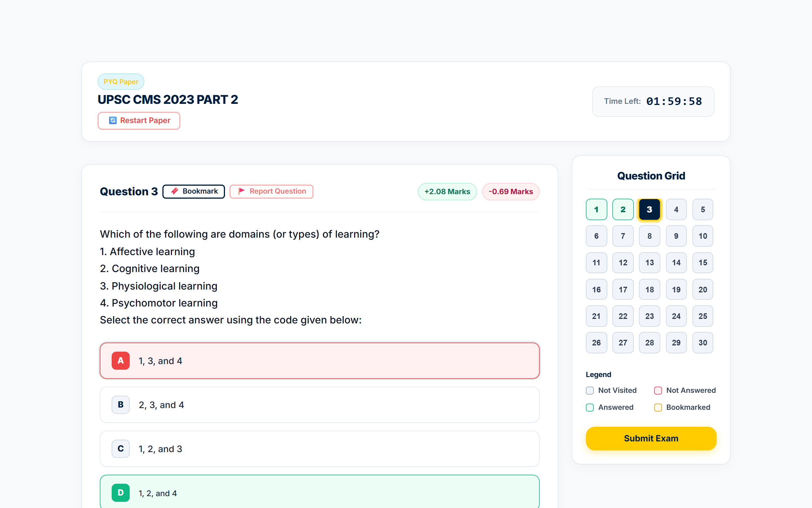Viewport: 812px width, 508px height.
Task: Click the +2.08 Marks badge
Action: pos(447,192)
